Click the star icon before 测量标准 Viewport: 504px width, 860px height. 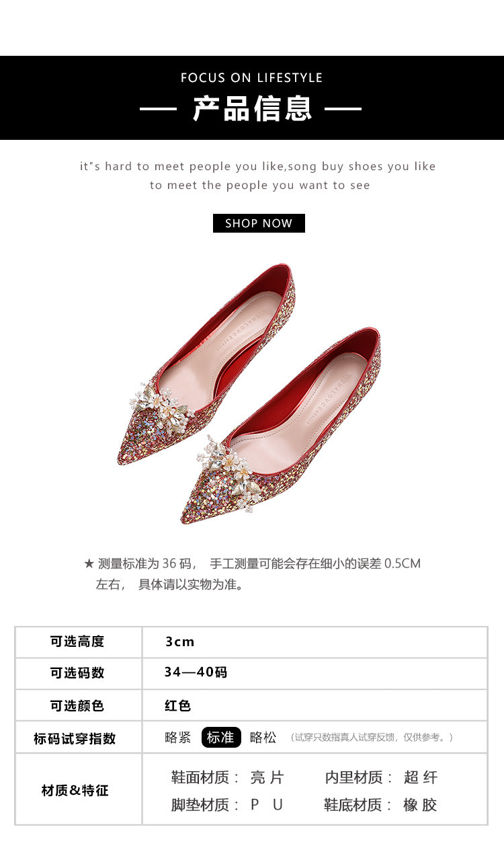(89, 563)
